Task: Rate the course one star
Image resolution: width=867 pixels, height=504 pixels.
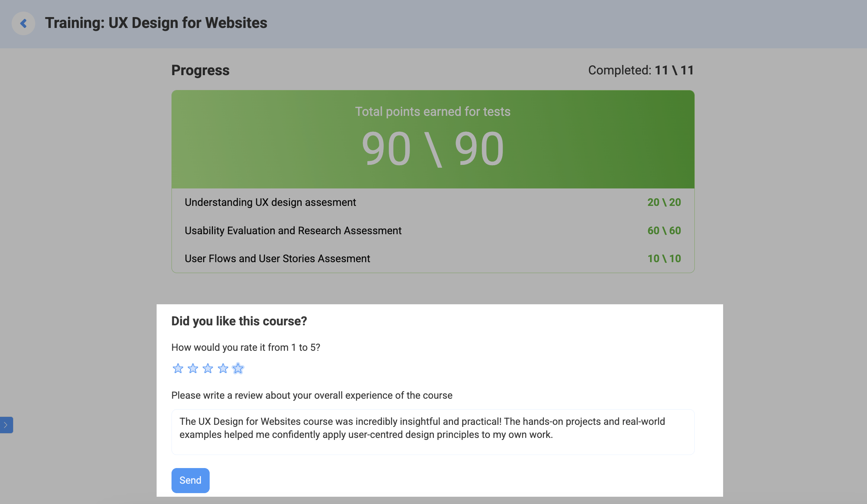Action: (x=178, y=369)
